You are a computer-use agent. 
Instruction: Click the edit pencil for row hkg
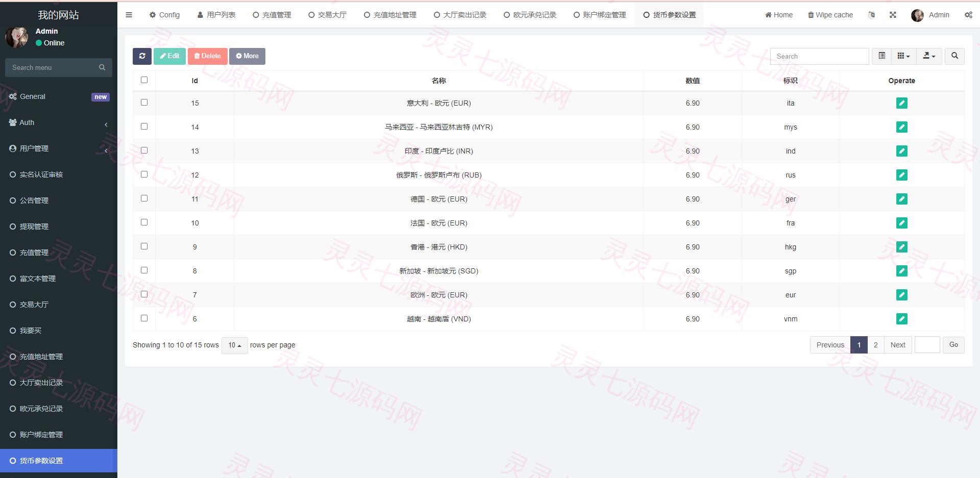click(901, 247)
